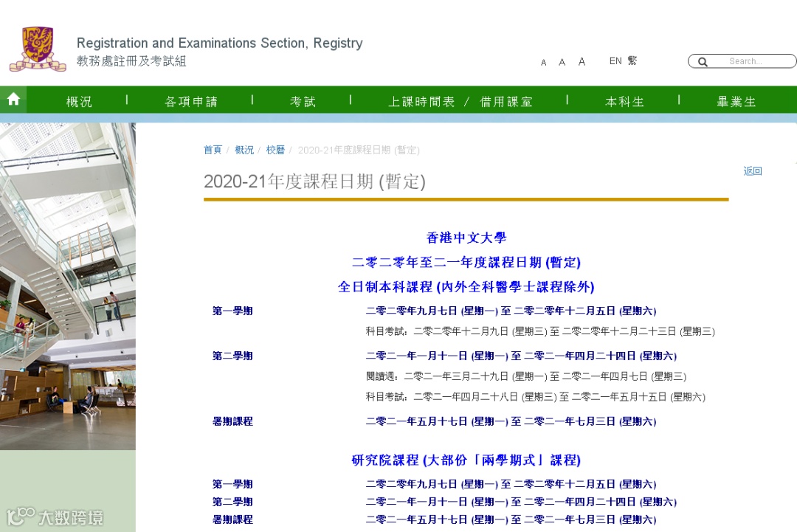
Task: Click the 全日制本科課程 section heading
Action: click(466, 286)
